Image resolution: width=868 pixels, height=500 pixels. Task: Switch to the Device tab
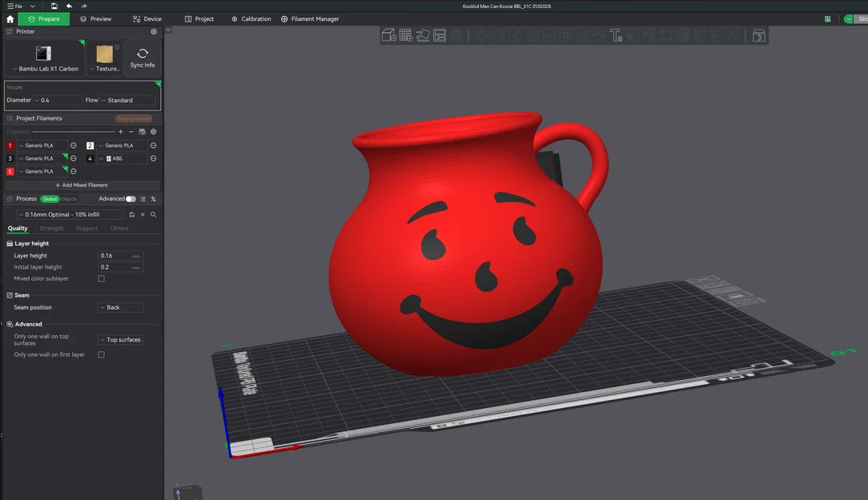coord(147,19)
